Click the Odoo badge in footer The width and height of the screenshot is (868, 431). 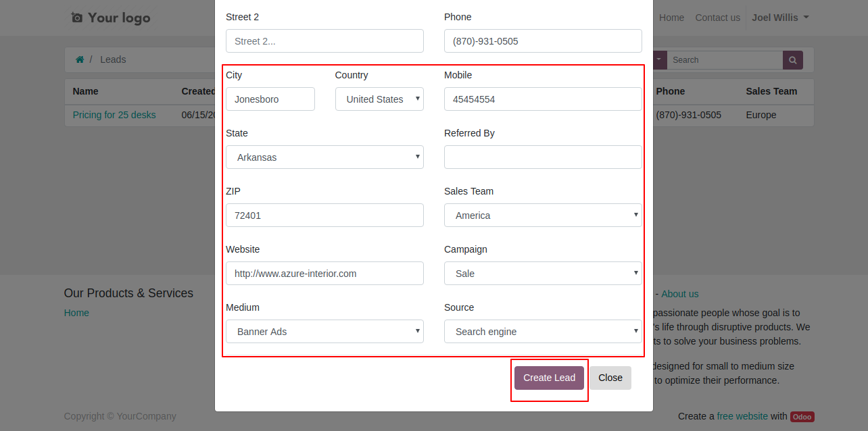(x=802, y=417)
